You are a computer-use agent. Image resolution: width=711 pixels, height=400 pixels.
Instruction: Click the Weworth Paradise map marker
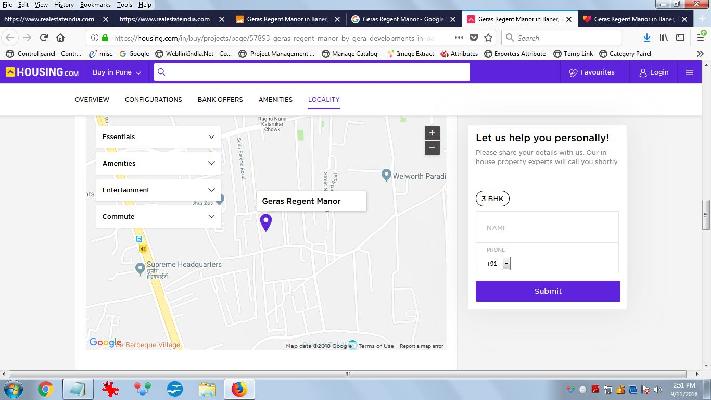[390, 176]
